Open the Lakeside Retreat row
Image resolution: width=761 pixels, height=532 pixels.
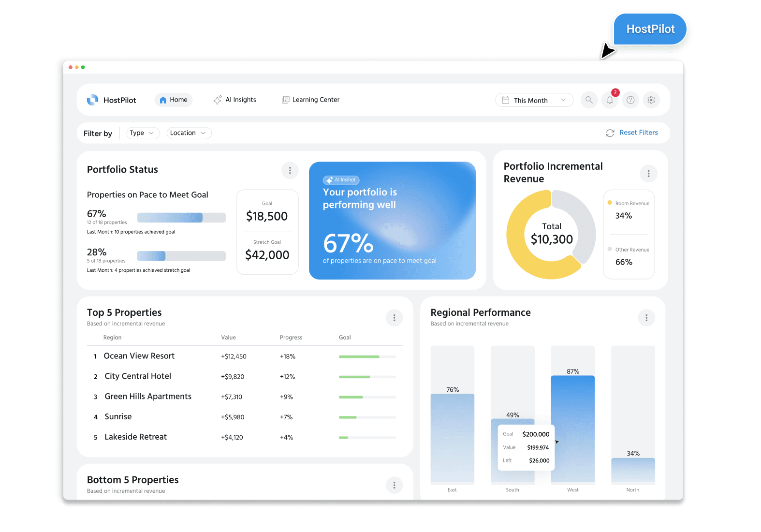pos(245,437)
